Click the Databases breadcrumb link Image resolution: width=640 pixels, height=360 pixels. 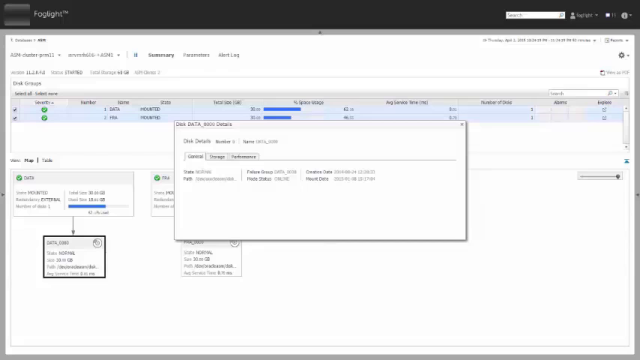pyautogui.click(x=23, y=40)
